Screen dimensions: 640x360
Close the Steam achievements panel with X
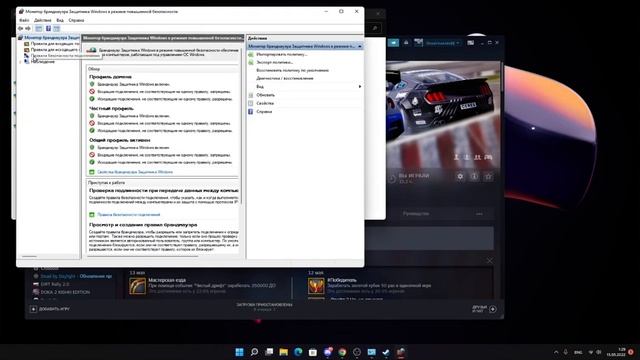(x=489, y=260)
